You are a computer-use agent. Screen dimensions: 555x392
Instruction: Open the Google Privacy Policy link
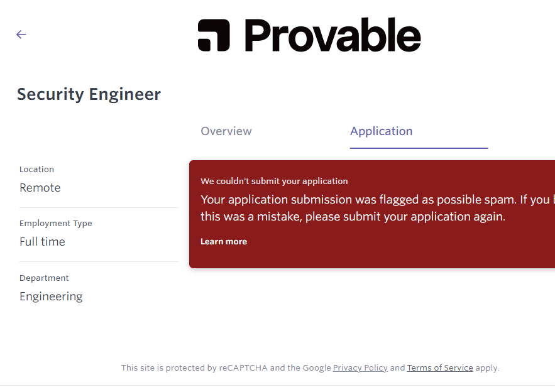click(x=360, y=368)
